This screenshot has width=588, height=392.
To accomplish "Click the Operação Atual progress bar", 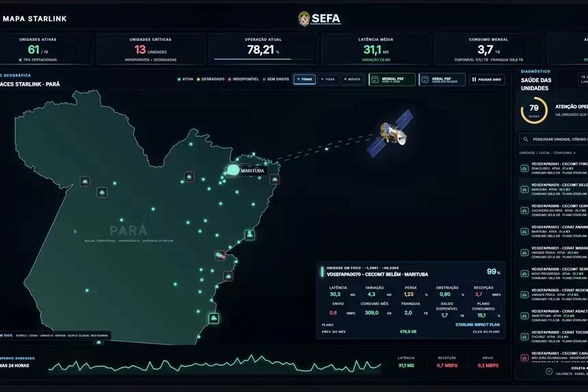I will (263, 60).
